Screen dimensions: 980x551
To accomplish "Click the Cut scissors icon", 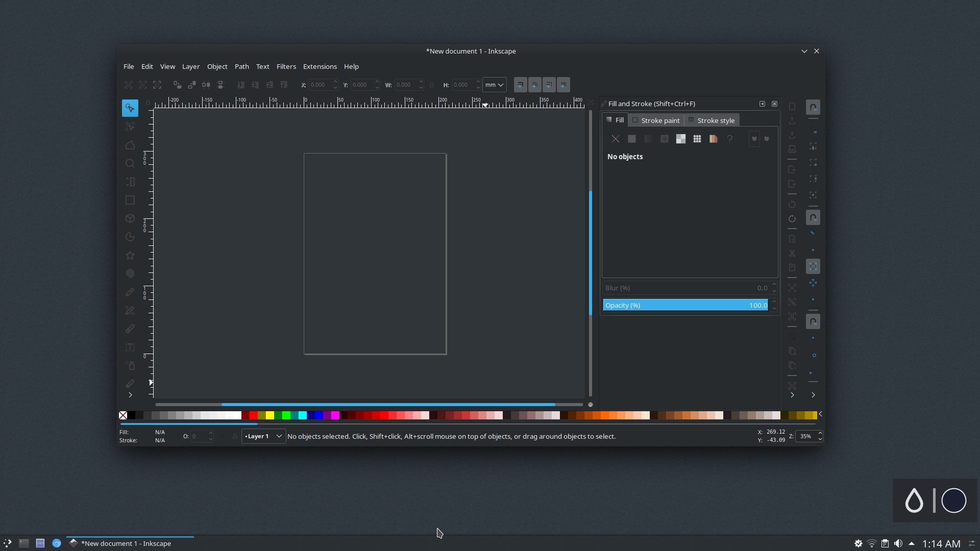I will point(792,253).
